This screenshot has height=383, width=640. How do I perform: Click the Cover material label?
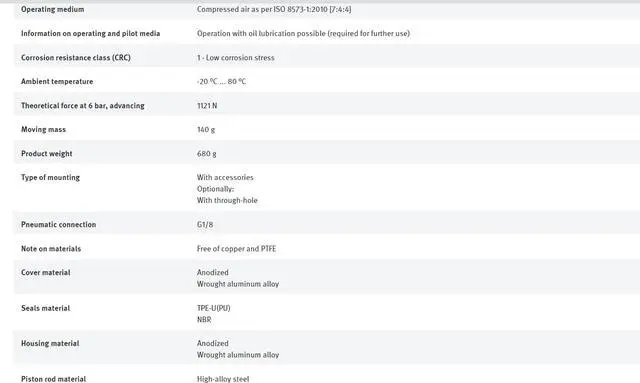(45, 272)
